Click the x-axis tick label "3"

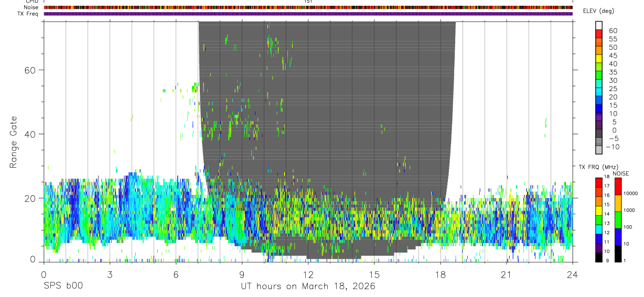click(110, 274)
